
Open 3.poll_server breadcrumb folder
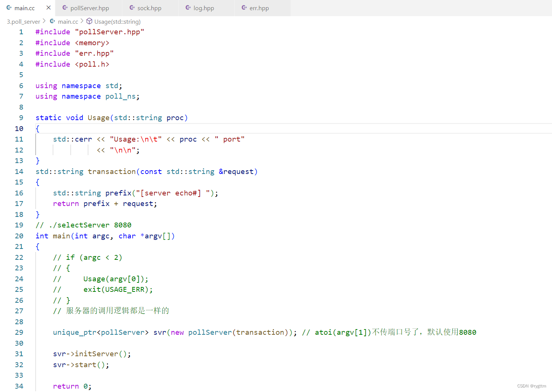point(23,21)
